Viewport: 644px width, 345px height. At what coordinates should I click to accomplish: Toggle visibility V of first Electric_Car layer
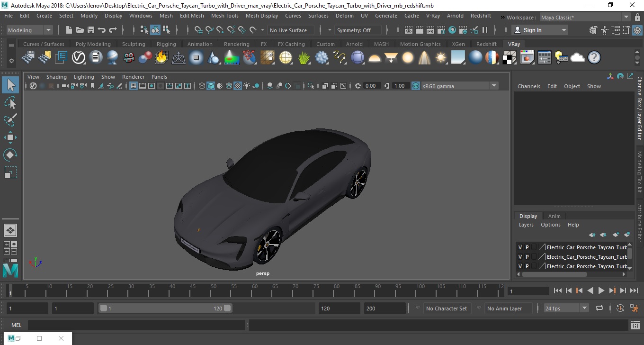pyautogui.click(x=520, y=247)
